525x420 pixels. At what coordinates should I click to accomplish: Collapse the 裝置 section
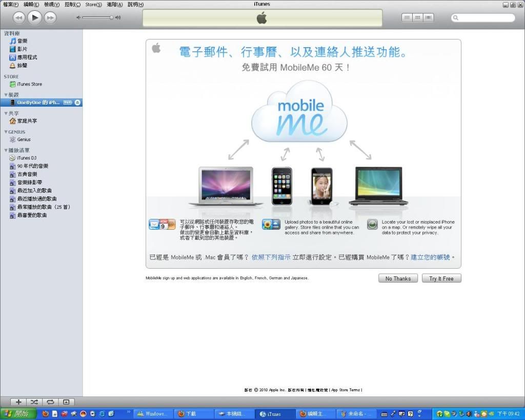pos(6,95)
